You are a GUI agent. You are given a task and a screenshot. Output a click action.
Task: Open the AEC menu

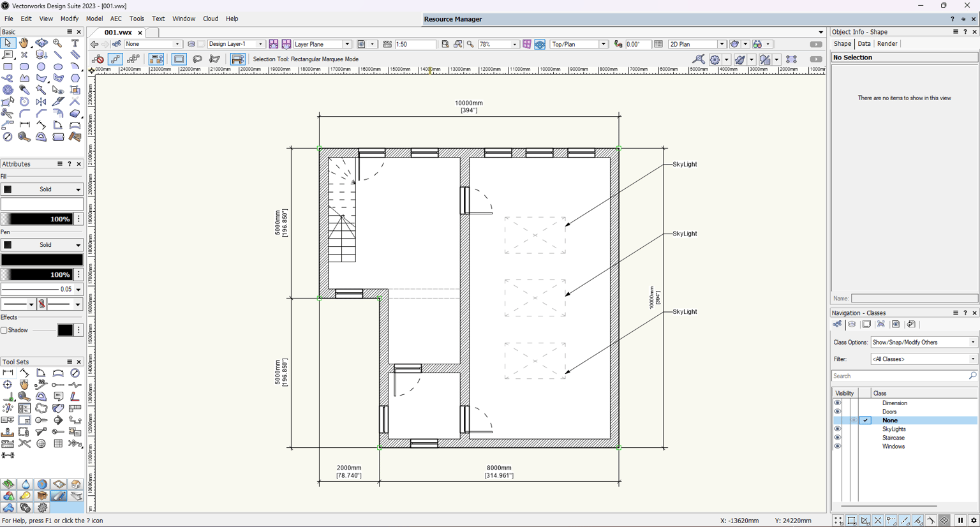(x=116, y=19)
